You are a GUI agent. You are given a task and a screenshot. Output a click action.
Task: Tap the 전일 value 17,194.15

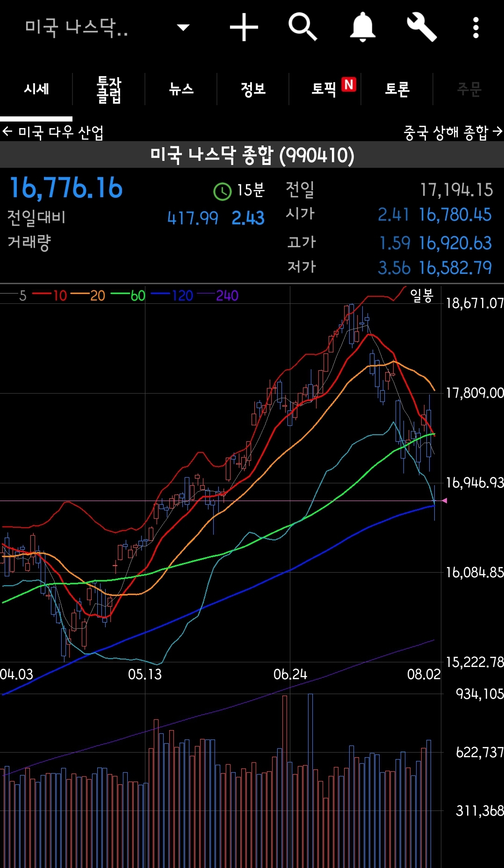point(456,190)
